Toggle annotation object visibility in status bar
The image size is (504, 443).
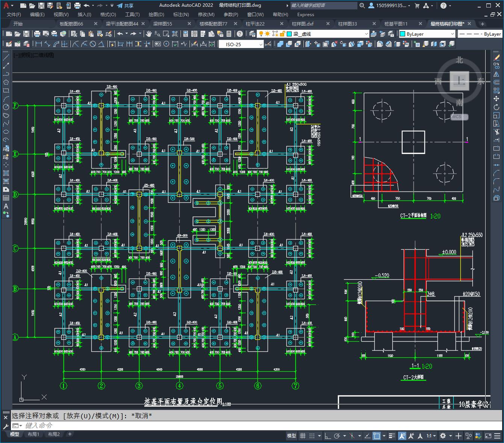(x=402, y=436)
